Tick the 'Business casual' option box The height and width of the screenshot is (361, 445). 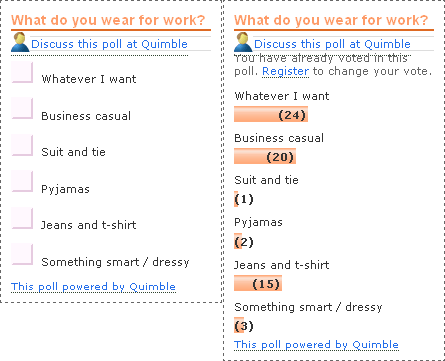[x=22, y=108]
